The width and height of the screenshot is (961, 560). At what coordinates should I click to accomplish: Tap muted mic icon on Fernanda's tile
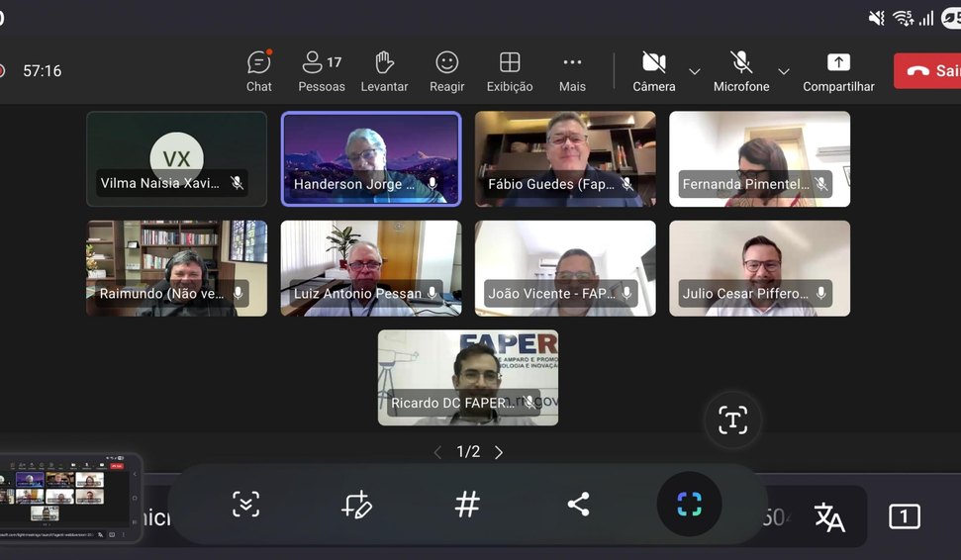[x=821, y=183]
